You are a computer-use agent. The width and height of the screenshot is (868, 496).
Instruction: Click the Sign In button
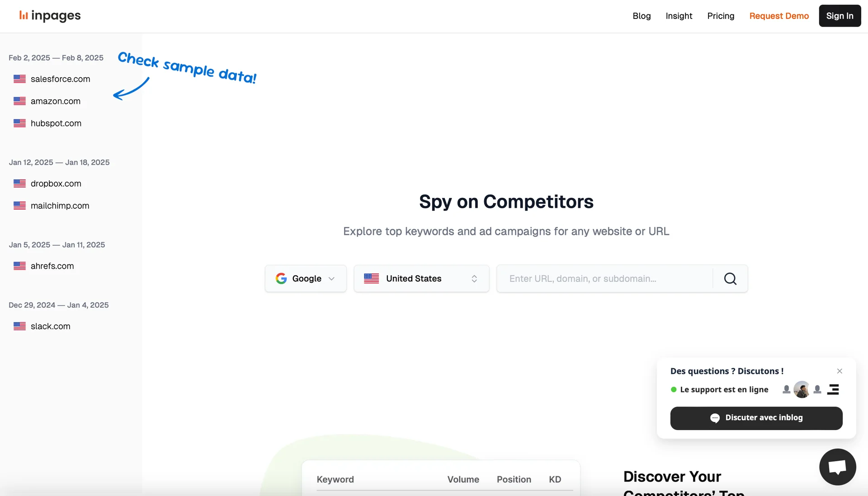840,16
